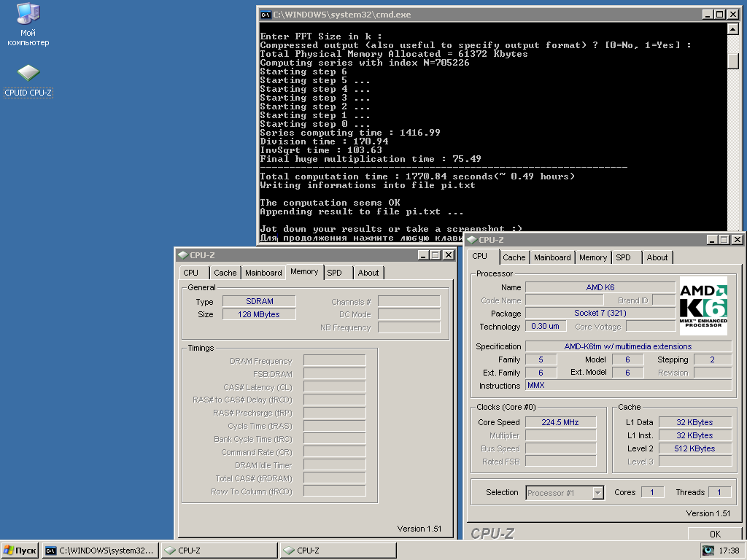Click the Series computing time 1416.99 line

tap(350, 133)
